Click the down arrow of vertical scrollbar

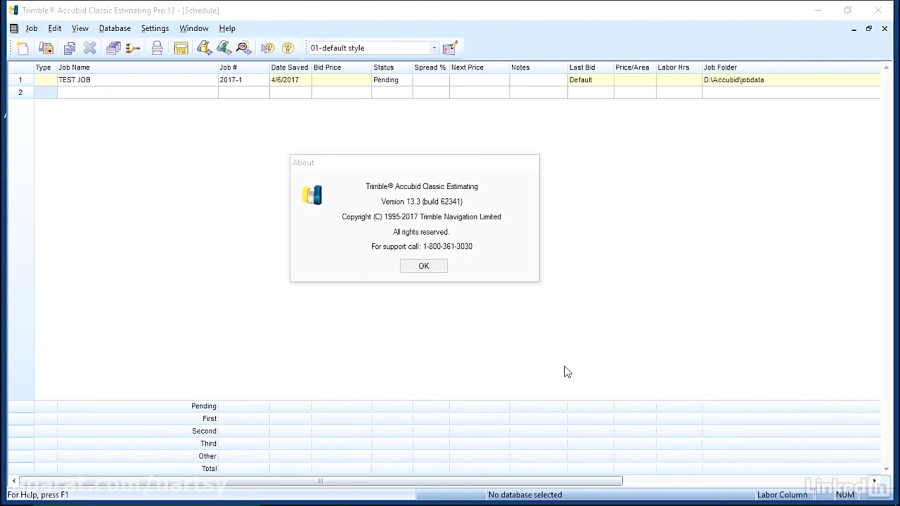pos(886,469)
